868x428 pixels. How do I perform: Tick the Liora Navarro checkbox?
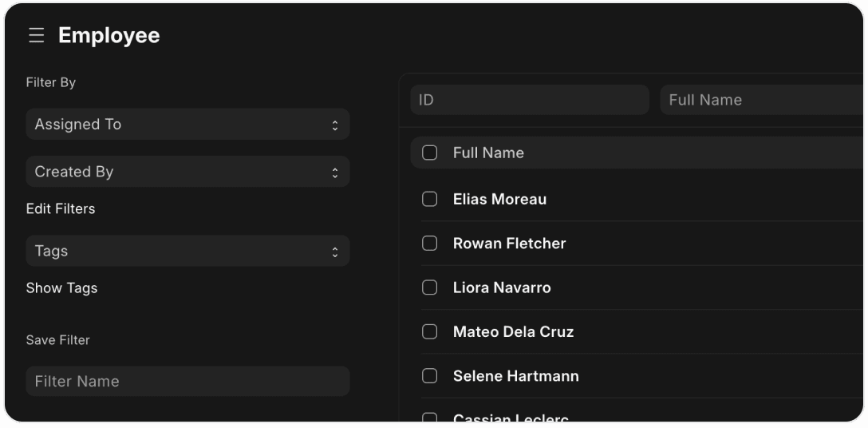pyautogui.click(x=430, y=287)
